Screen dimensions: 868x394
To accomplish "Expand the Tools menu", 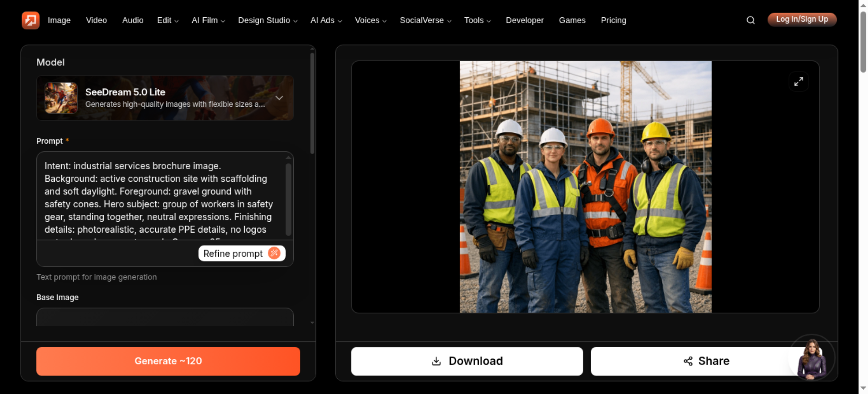I will (477, 20).
